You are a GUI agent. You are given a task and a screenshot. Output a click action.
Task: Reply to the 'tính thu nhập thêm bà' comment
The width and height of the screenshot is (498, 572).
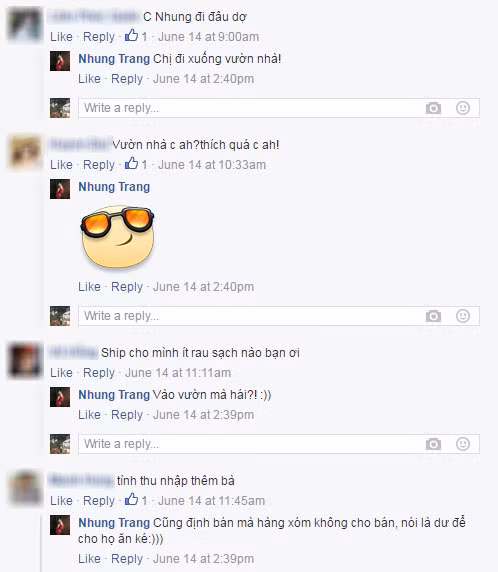coord(99,501)
